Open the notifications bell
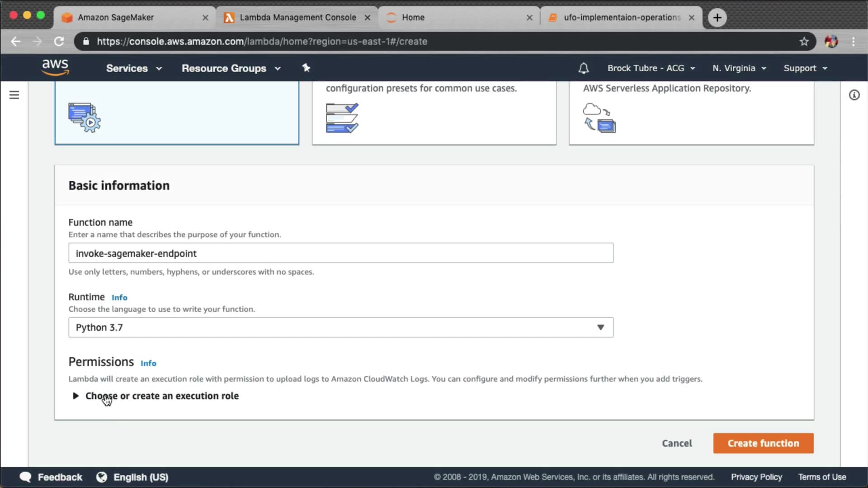868x488 pixels. point(583,68)
